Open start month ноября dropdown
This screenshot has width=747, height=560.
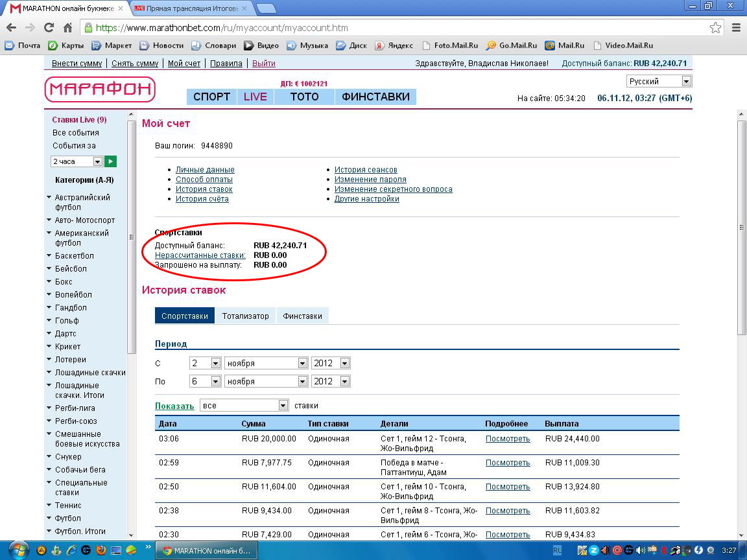tap(267, 364)
